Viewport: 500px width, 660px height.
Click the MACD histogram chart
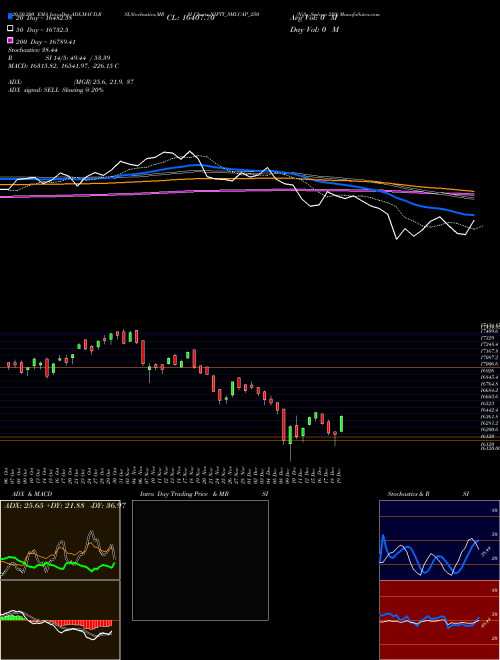[x=60, y=620]
